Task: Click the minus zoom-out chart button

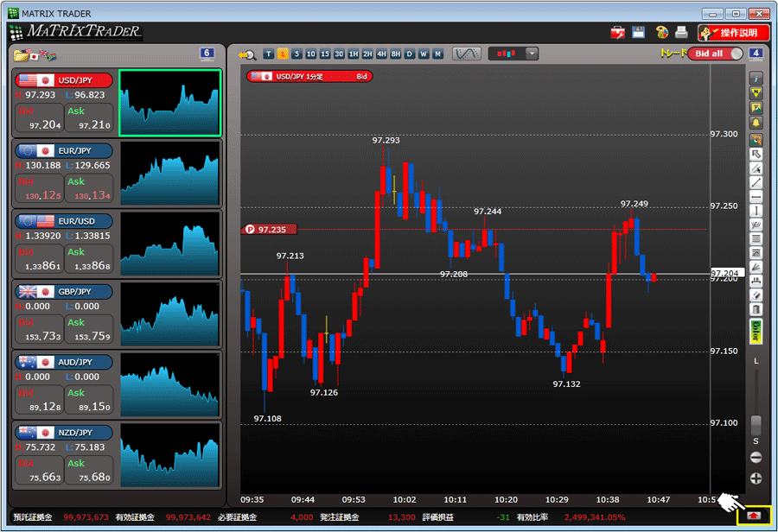Action: tap(756, 457)
